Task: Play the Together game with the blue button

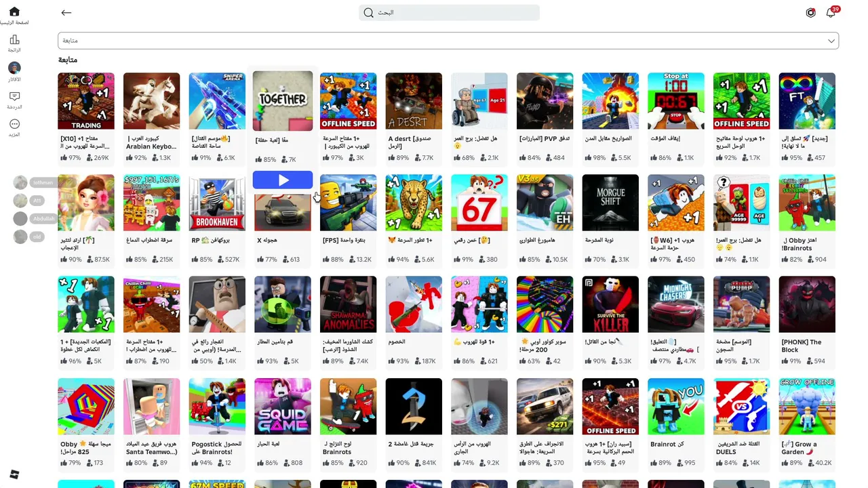Action: (283, 180)
